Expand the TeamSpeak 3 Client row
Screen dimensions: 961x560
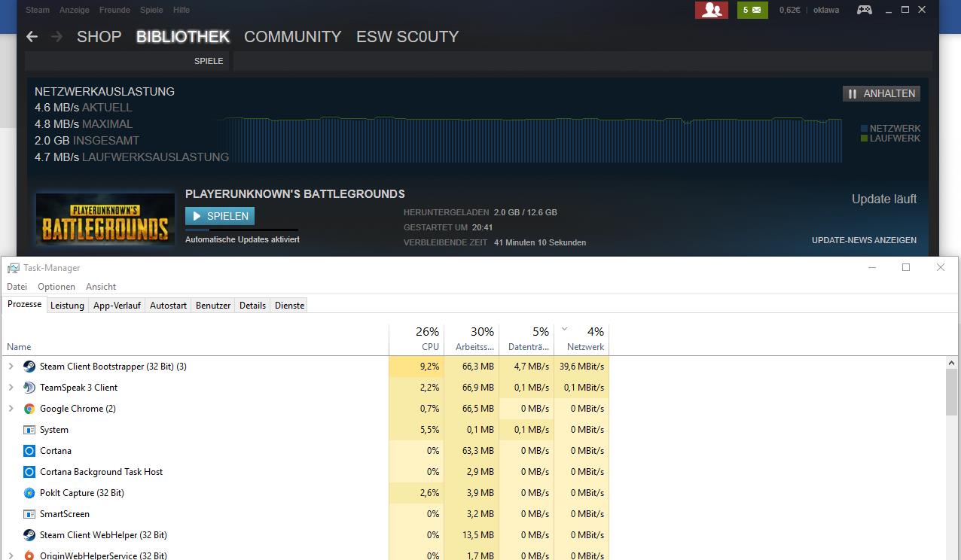tap(11, 388)
